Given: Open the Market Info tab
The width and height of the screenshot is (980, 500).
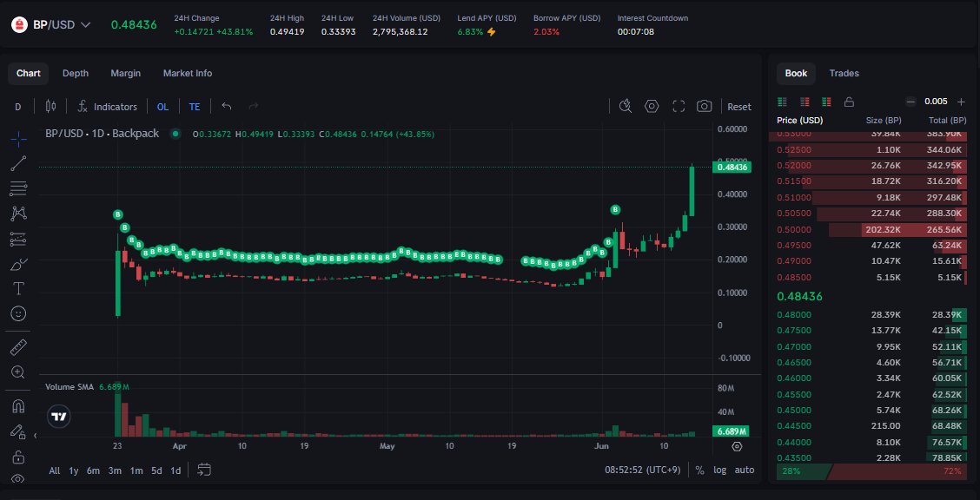Looking at the screenshot, I should [188, 73].
